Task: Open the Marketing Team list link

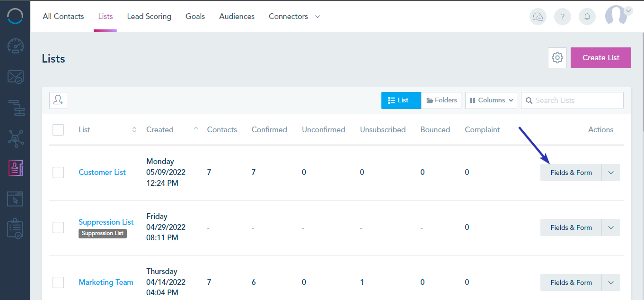Action: coord(106,282)
